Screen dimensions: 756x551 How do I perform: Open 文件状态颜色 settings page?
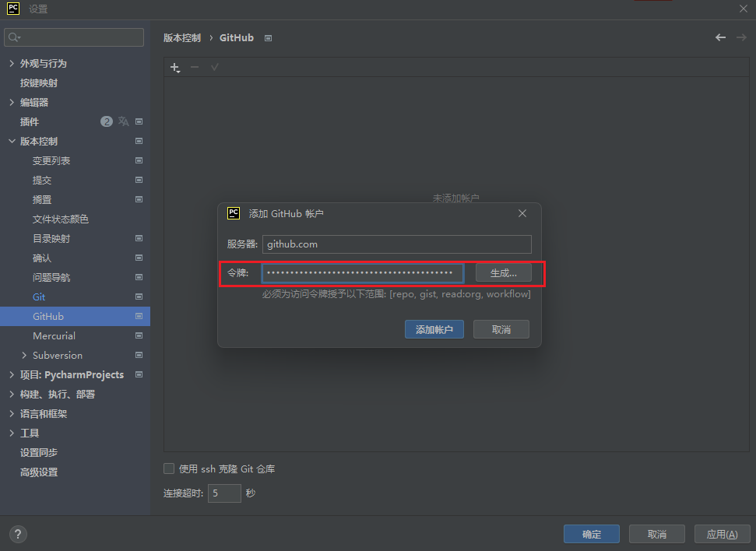tap(60, 219)
